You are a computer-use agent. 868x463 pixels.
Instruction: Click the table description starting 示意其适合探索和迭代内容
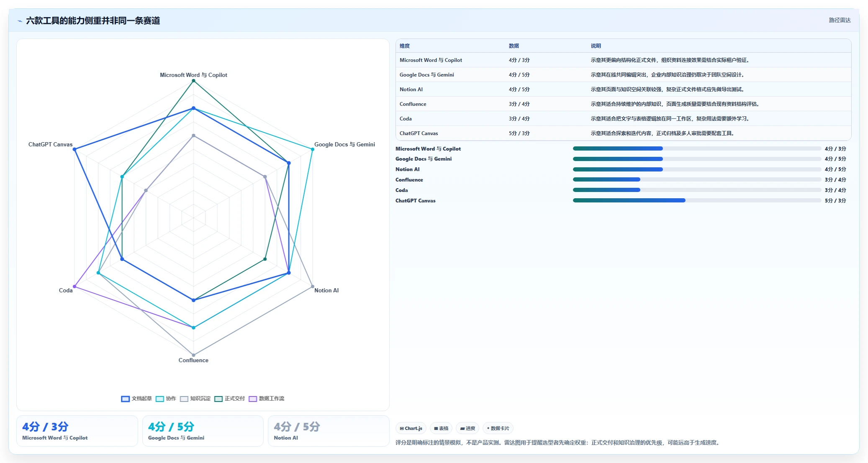click(663, 133)
